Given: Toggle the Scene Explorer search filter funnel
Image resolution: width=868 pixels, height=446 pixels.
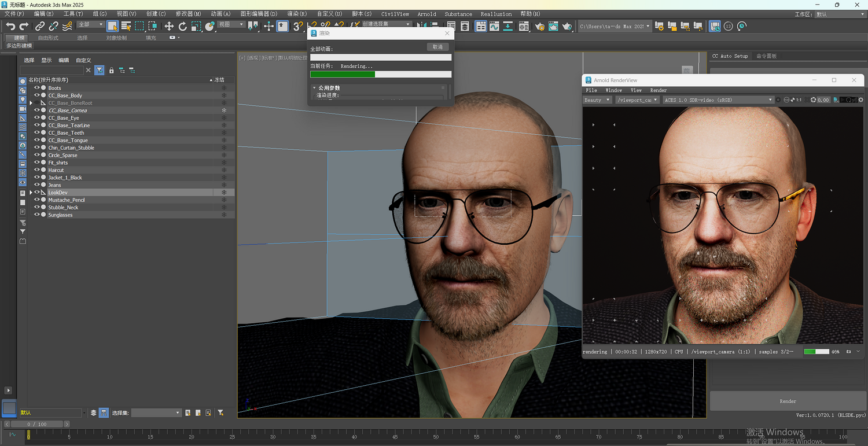Looking at the screenshot, I should [x=100, y=70].
